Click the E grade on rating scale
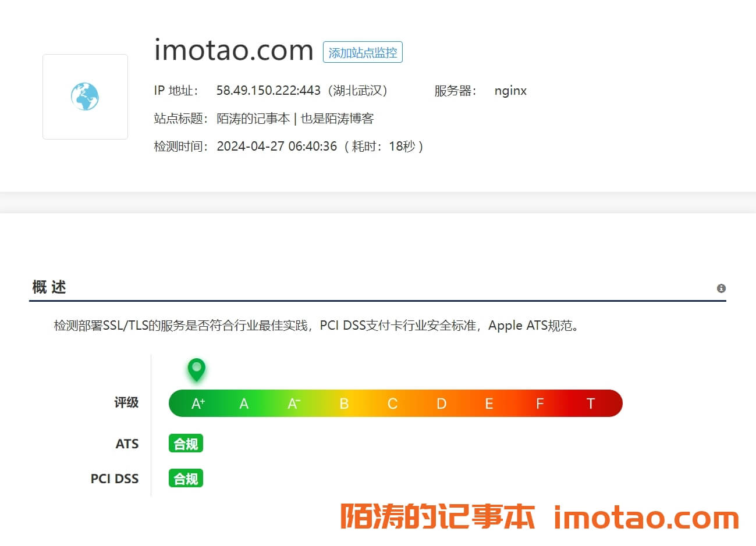Viewport: 756px width, 546px height. (x=489, y=404)
